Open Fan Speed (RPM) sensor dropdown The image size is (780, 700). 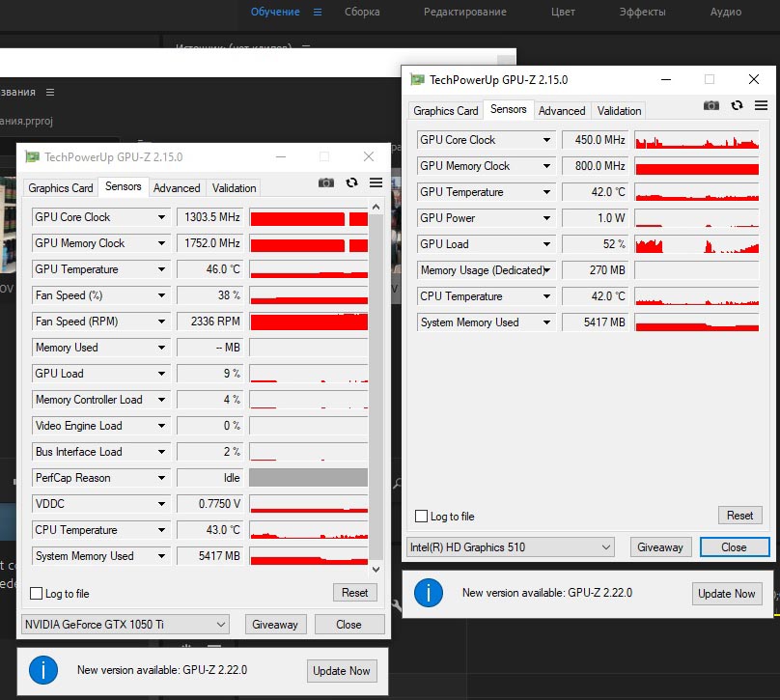161,322
